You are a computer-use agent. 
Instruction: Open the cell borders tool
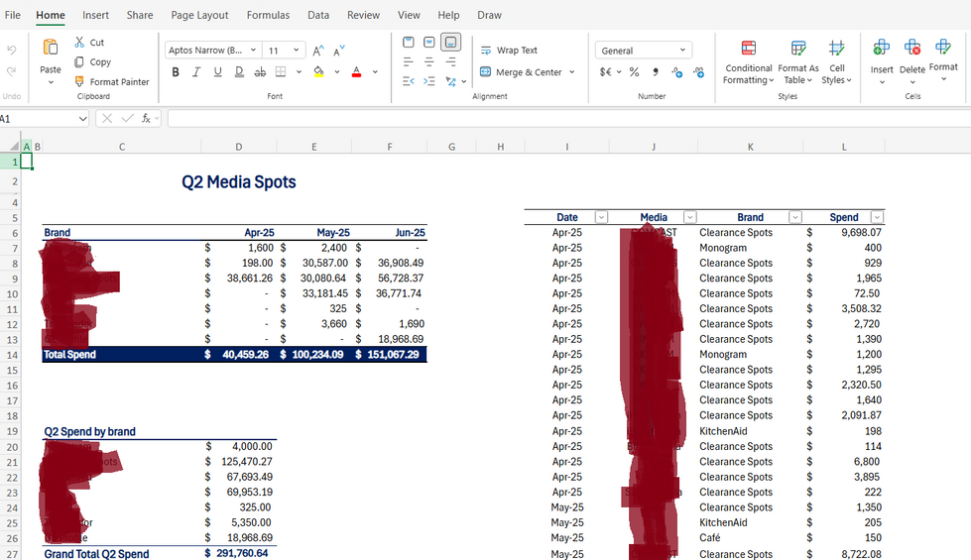coord(281,71)
